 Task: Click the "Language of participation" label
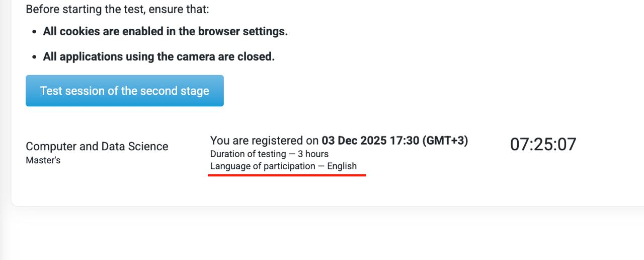[x=263, y=166]
